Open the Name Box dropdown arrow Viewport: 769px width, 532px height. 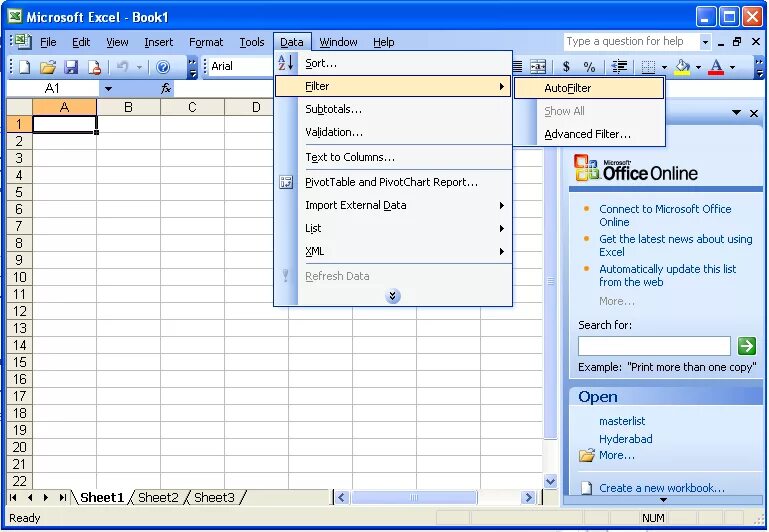pos(108,89)
